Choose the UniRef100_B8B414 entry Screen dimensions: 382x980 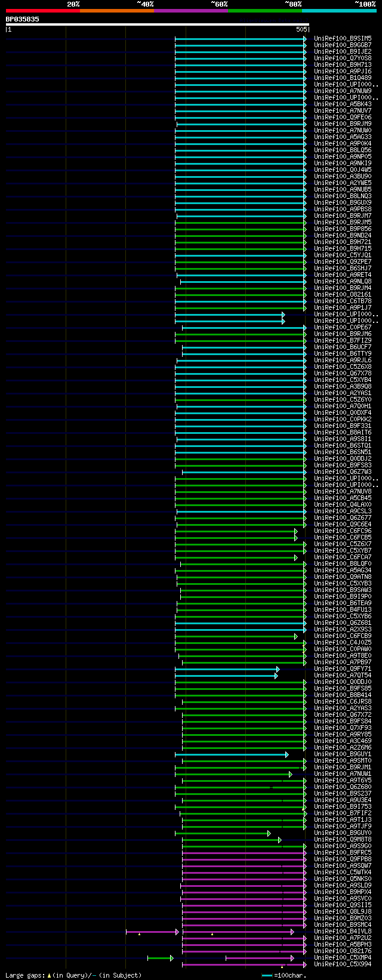pyautogui.click(x=343, y=695)
